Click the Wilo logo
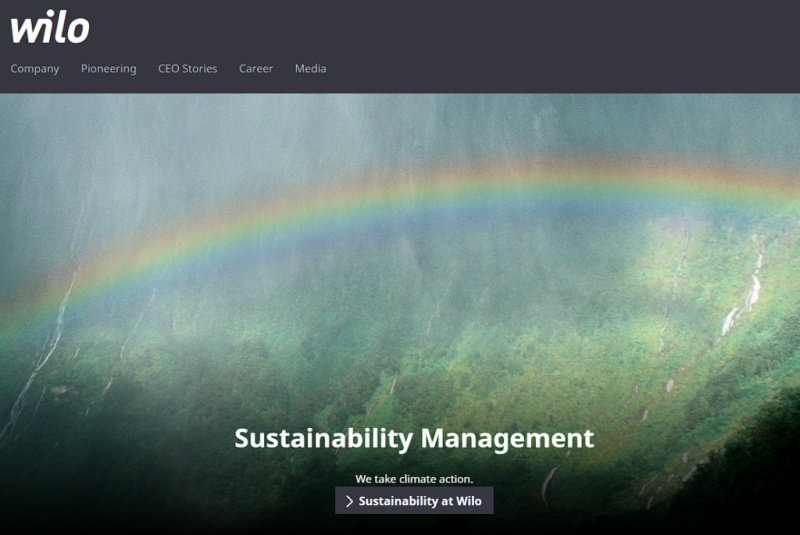This screenshot has width=800, height=535. (x=50, y=27)
